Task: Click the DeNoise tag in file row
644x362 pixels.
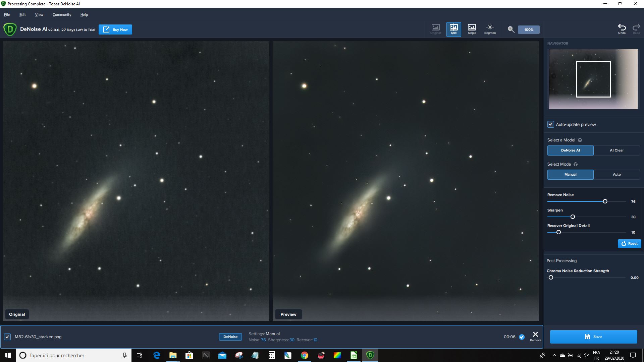Action: click(230, 337)
